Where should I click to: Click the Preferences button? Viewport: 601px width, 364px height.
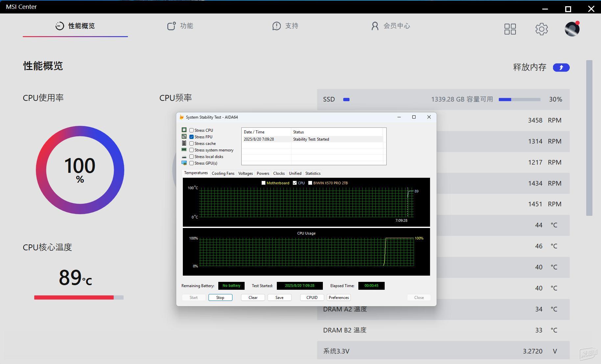point(338,298)
